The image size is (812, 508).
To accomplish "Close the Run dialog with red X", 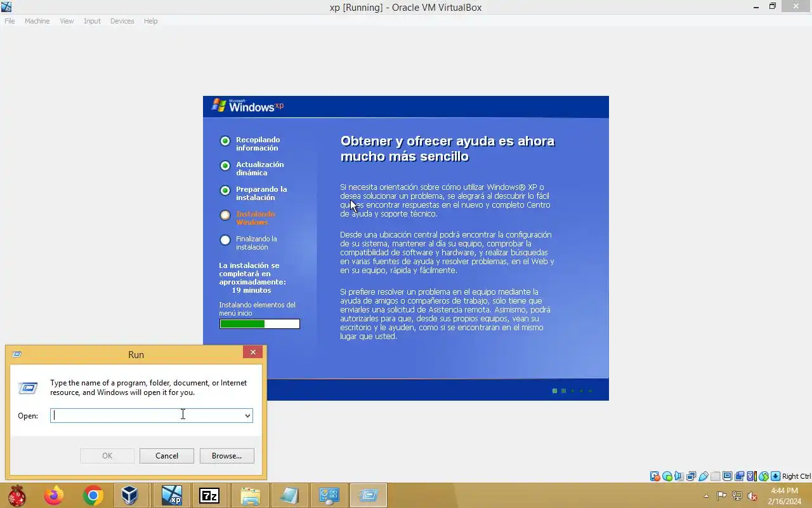I will point(252,352).
